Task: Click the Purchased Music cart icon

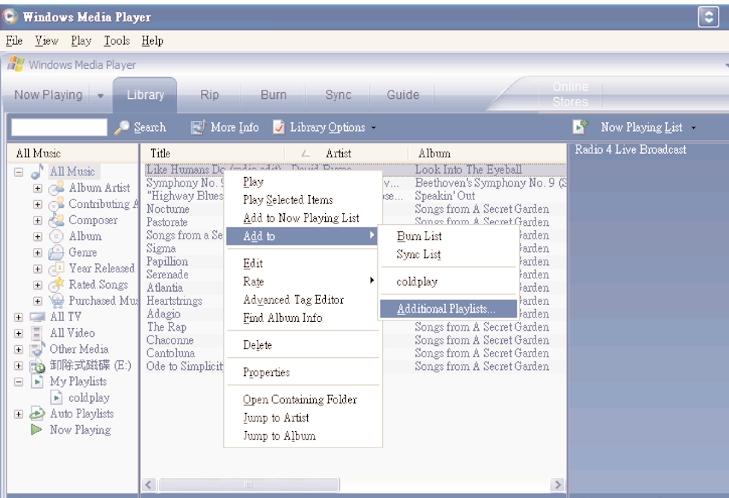Action: point(57,301)
